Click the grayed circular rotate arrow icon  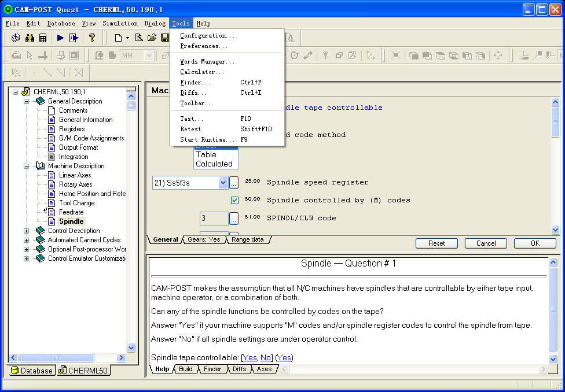pos(295,56)
